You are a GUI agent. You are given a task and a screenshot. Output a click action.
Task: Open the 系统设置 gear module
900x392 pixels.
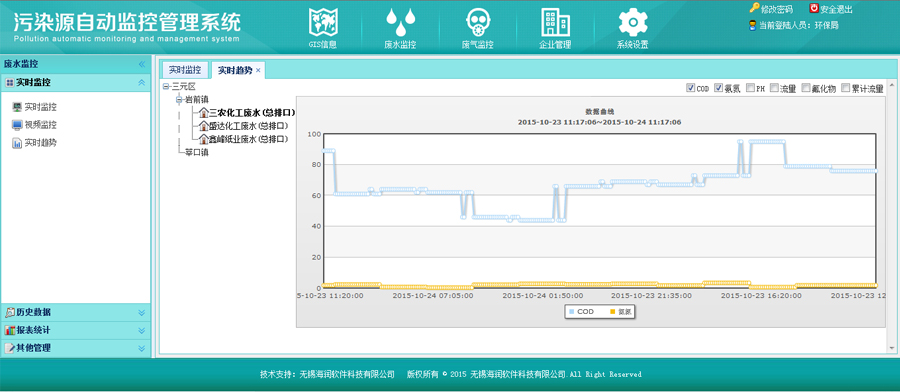633,28
